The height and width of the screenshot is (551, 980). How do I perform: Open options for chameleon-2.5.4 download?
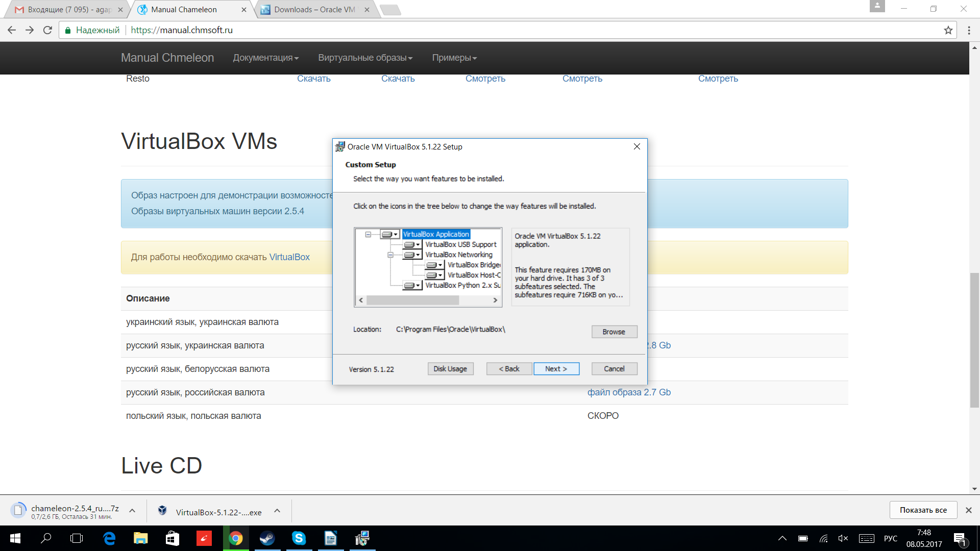pyautogui.click(x=132, y=511)
